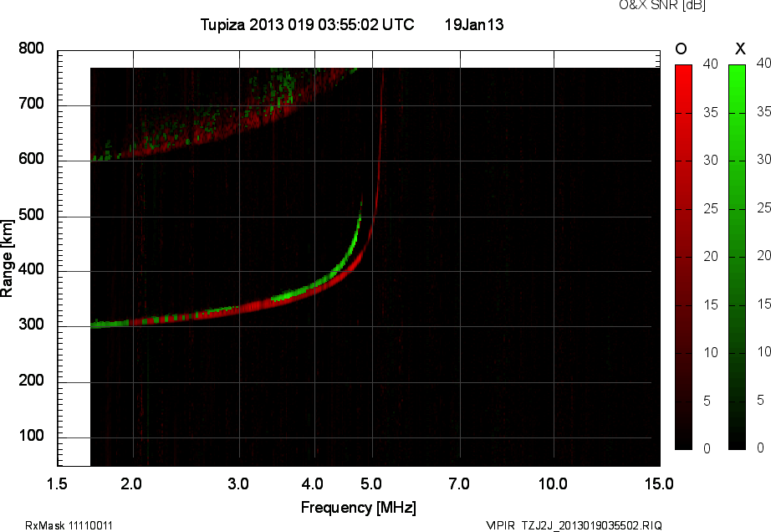The image size is (771, 532).
Task: Click the 1.5 frequency tick label
Action: pyautogui.click(x=57, y=483)
